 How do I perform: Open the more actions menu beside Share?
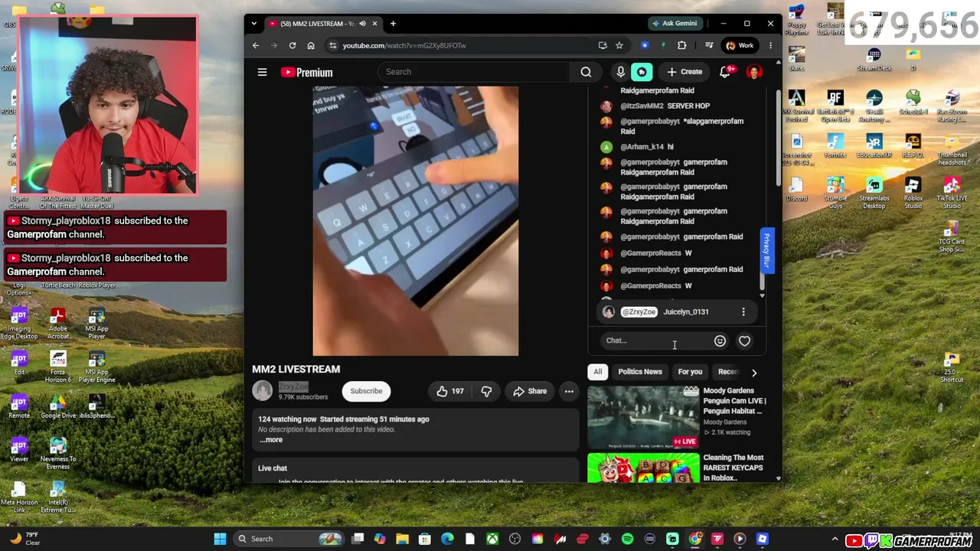pos(569,391)
